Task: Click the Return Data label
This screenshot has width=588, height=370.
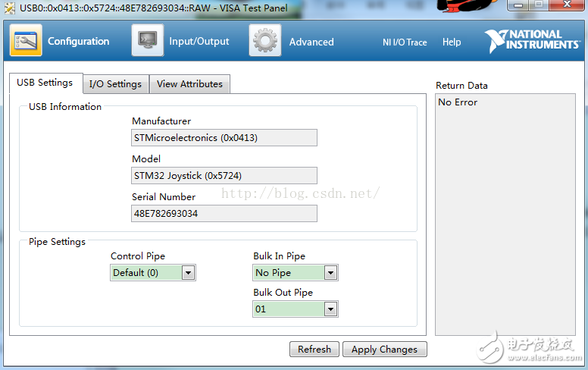Action: point(461,86)
